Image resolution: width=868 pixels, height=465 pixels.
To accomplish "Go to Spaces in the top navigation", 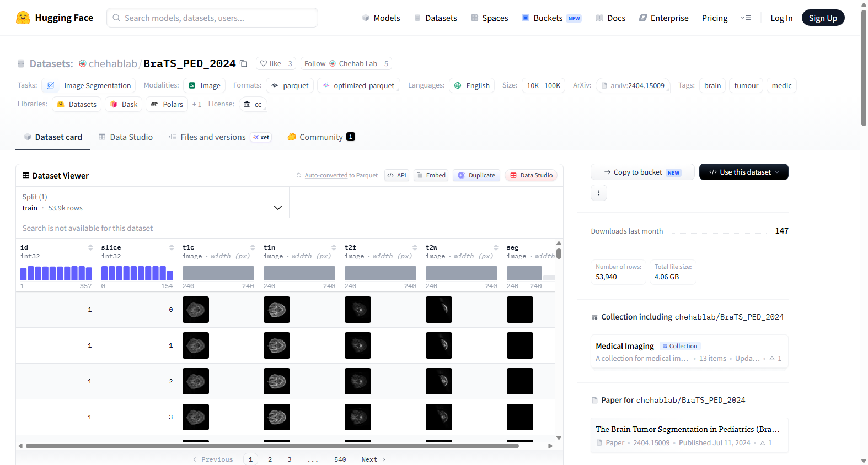I will pos(490,18).
